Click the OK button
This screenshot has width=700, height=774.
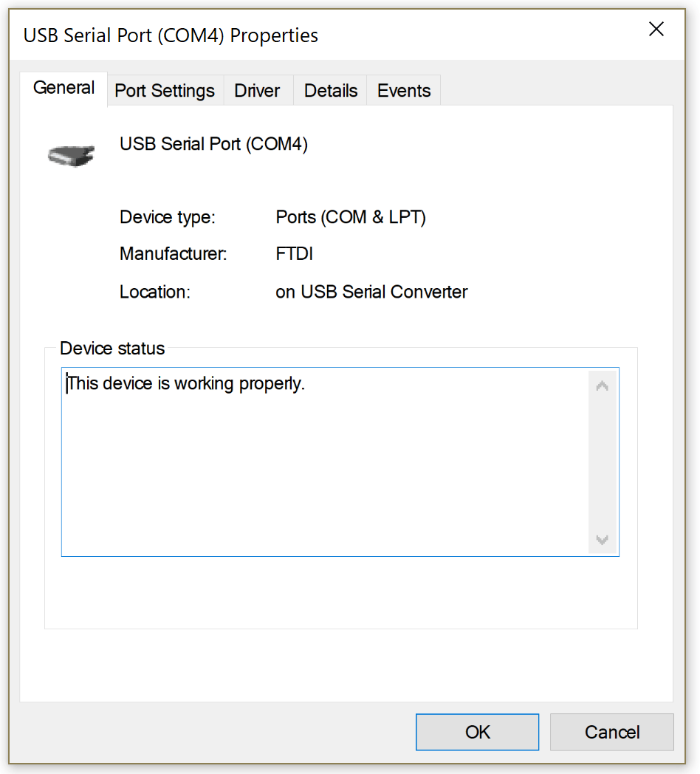(477, 732)
